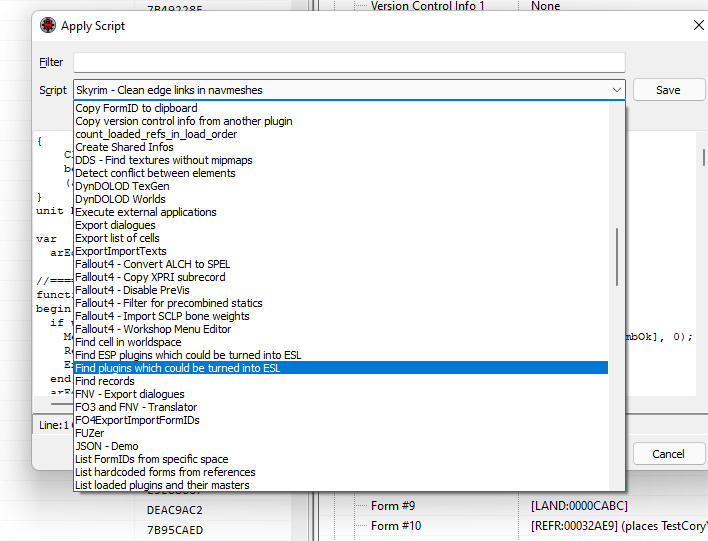Click 'Form #9' row in background window
The width and height of the screenshot is (708, 541).
tap(393, 506)
